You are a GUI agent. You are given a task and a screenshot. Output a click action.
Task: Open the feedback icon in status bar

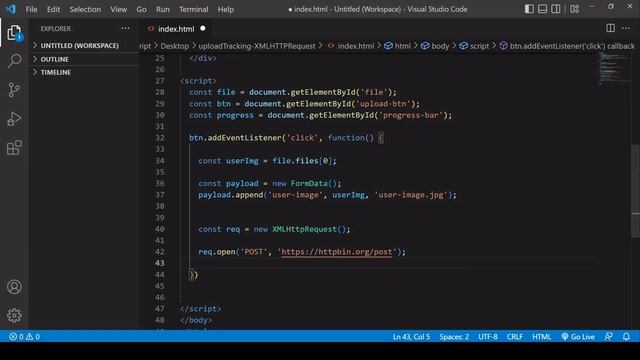609,337
